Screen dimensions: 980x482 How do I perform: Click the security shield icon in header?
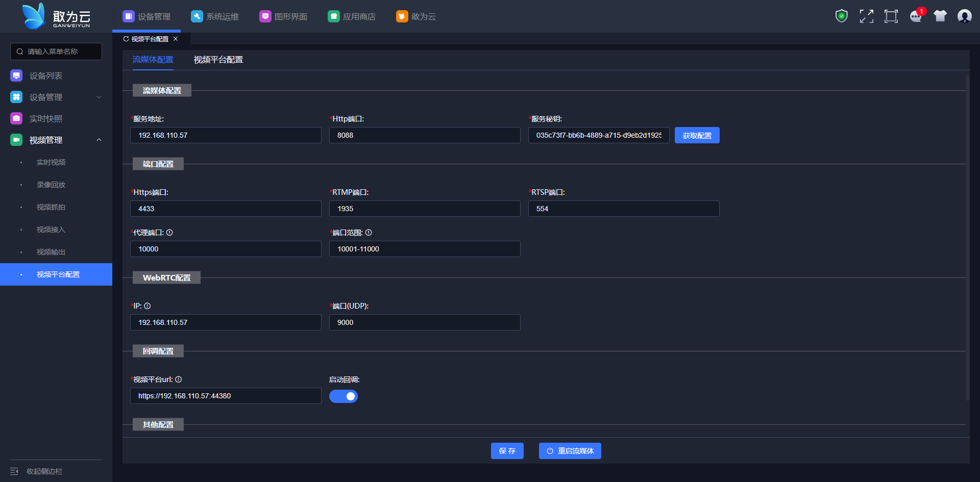(841, 16)
